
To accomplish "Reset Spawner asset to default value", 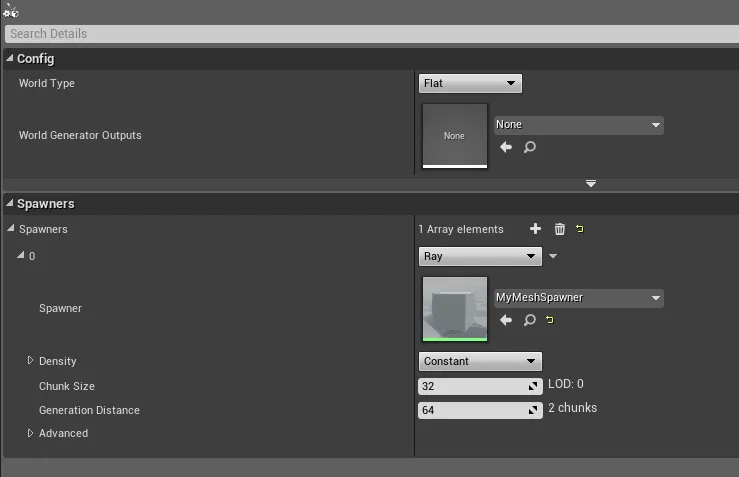I will pyautogui.click(x=550, y=320).
